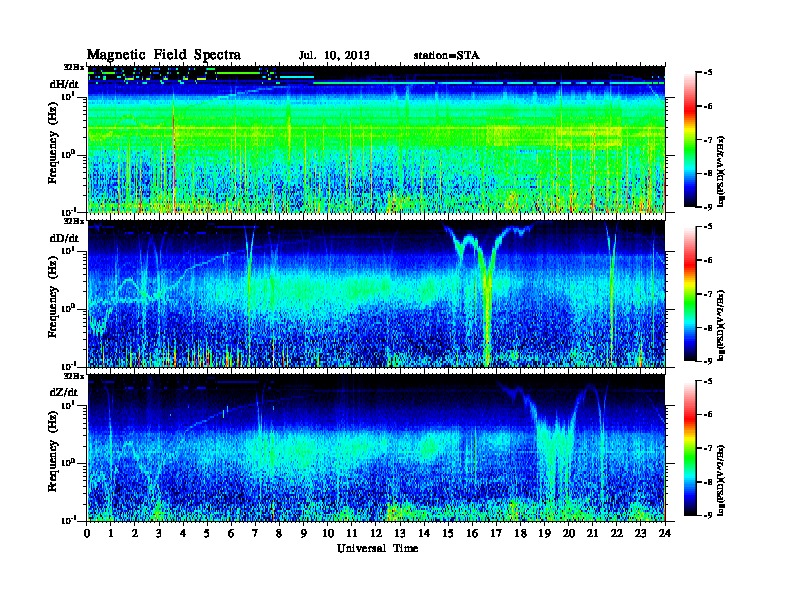792x612 pixels.
Task: Click hour tick label "23" on time axis
Action: [641, 534]
